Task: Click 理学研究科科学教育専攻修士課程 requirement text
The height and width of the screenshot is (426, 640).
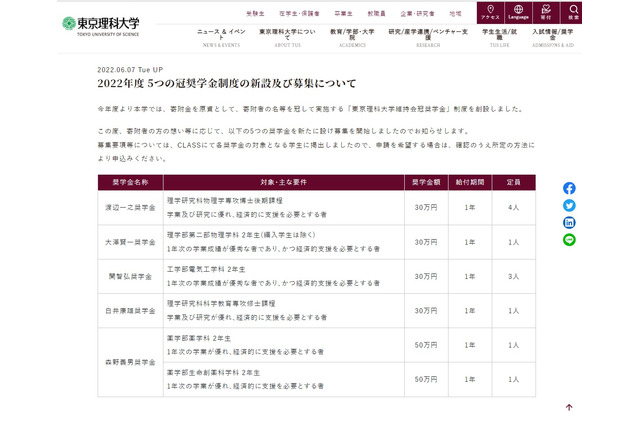Action: tap(221, 304)
